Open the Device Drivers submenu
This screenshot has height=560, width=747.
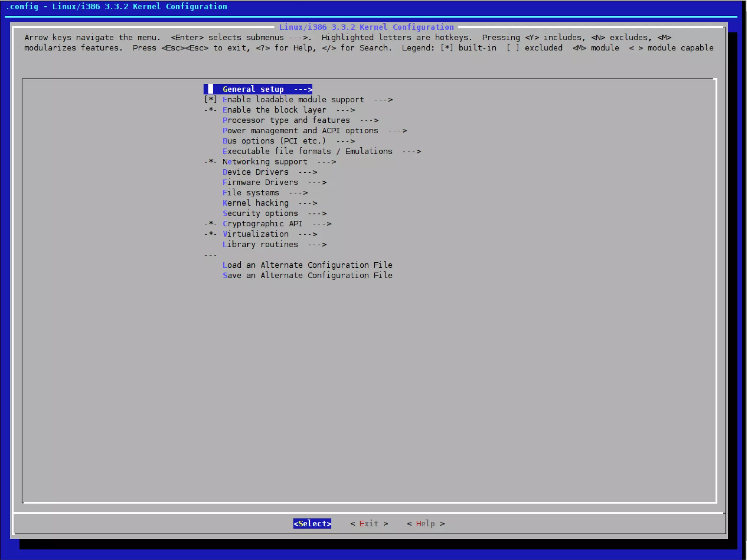point(270,172)
